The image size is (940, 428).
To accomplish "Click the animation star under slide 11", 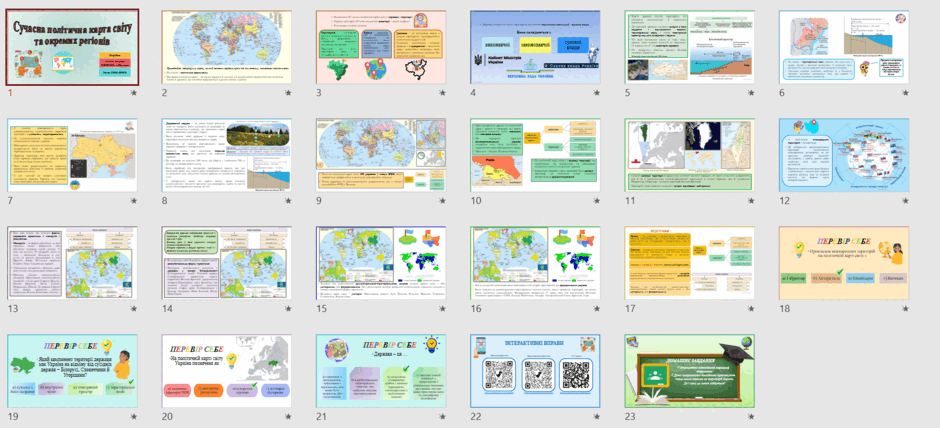I will 751,201.
